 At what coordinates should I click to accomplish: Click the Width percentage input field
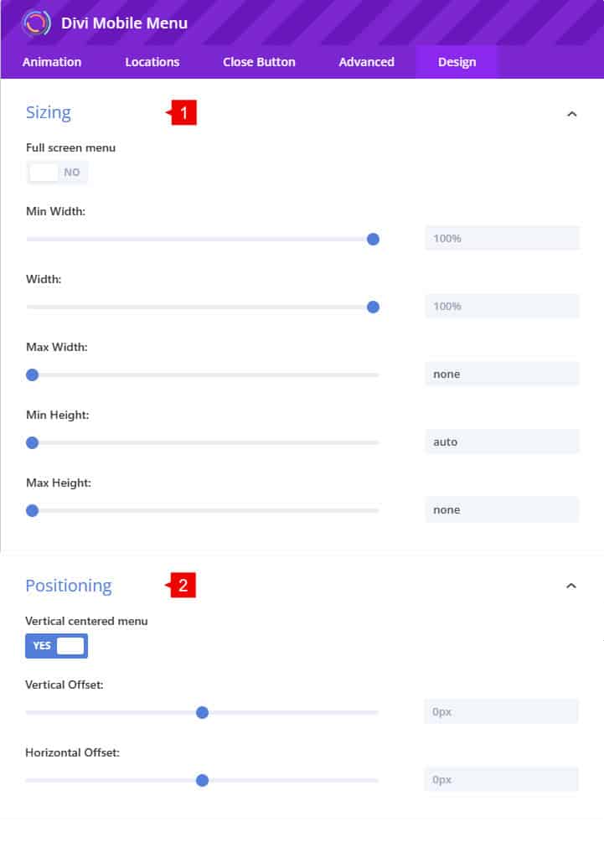(x=502, y=307)
